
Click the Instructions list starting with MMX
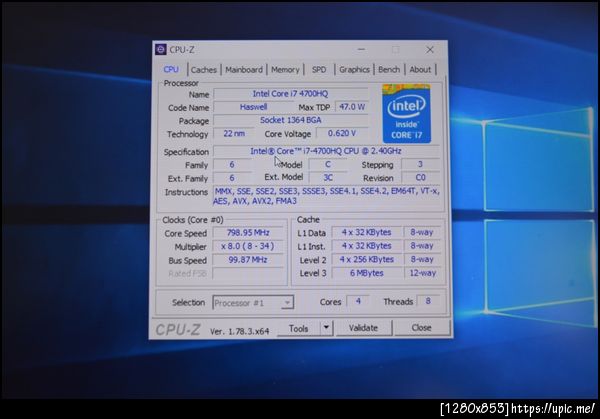click(326, 196)
